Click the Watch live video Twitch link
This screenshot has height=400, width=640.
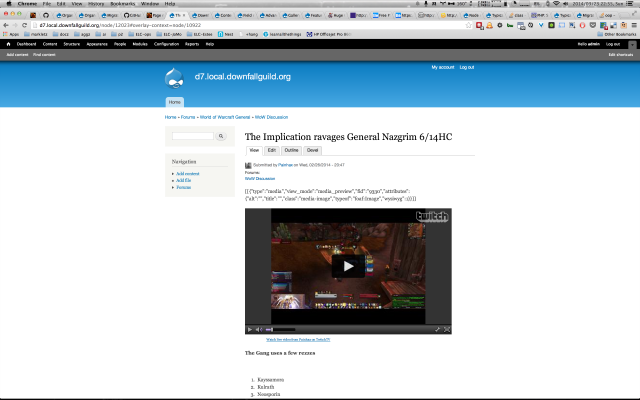298,340
